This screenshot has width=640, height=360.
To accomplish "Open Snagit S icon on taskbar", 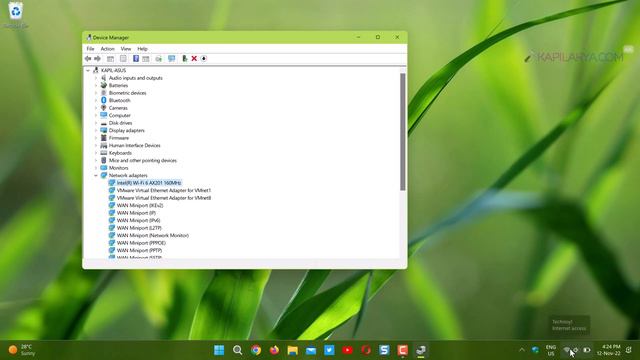I will click(384, 350).
